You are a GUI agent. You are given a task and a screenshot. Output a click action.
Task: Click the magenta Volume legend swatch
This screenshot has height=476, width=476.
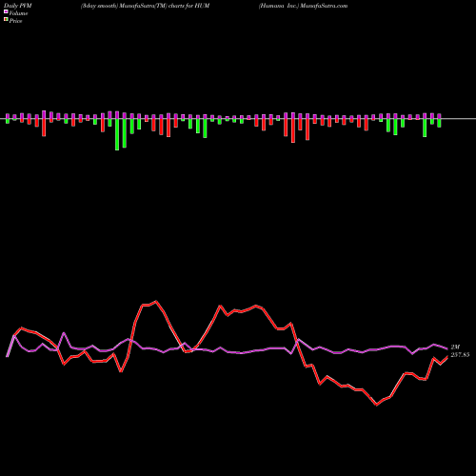pos(6,12)
